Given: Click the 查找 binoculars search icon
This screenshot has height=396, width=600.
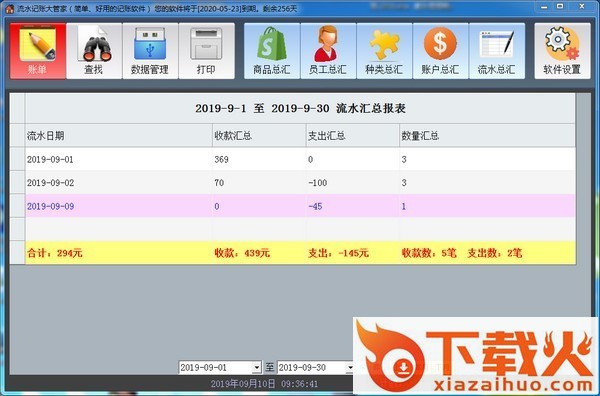Looking at the screenshot, I should [94, 51].
